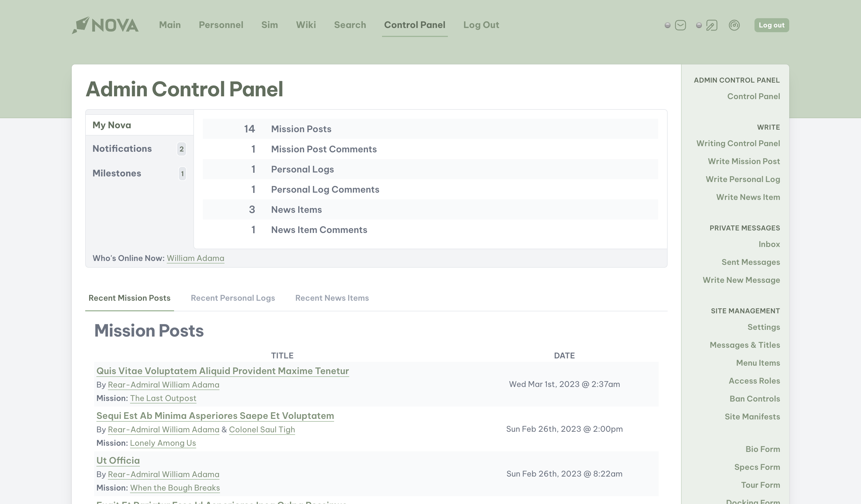
Task: Open Bio Form in sidebar
Action: 763,449
